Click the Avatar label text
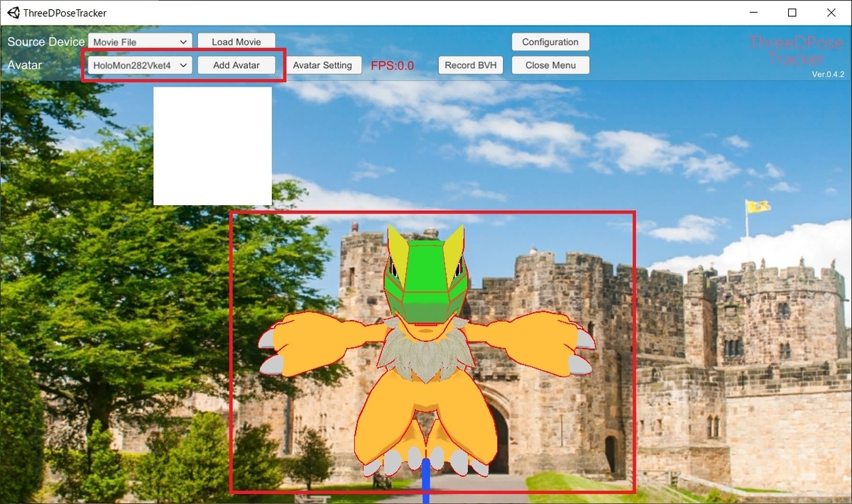Screen dimensions: 852x504 pyautogui.click(x=25, y=65)
